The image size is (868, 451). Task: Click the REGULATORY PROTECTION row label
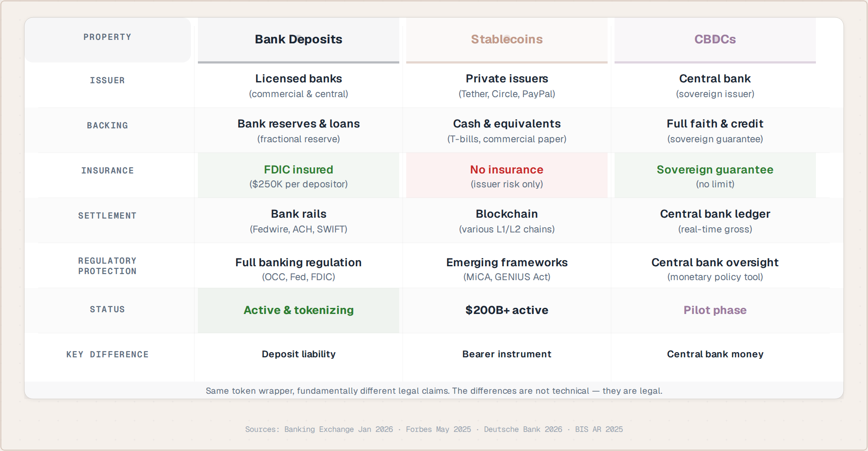(x=107, y=266)
